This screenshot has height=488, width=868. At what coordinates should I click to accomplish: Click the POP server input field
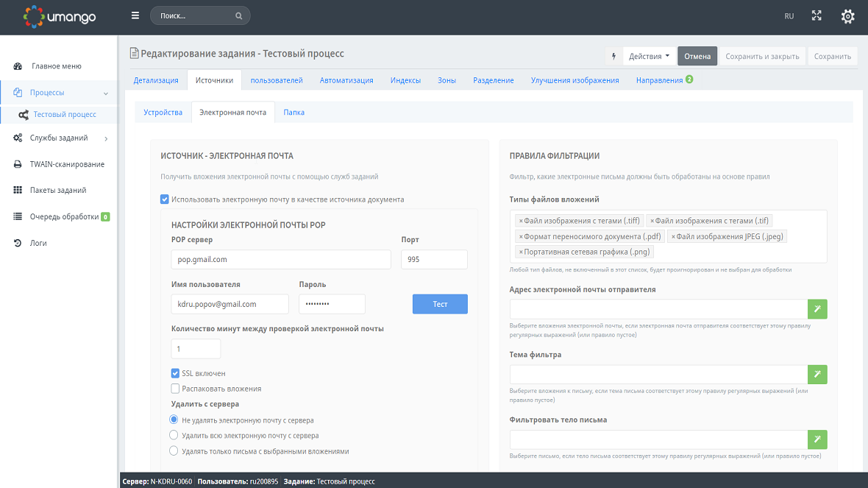[280, 260]
